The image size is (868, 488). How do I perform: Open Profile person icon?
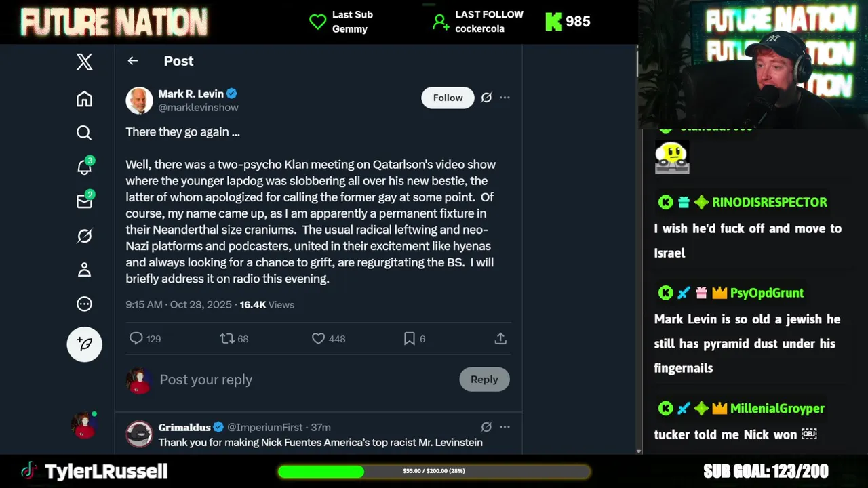tap(84, 270)
